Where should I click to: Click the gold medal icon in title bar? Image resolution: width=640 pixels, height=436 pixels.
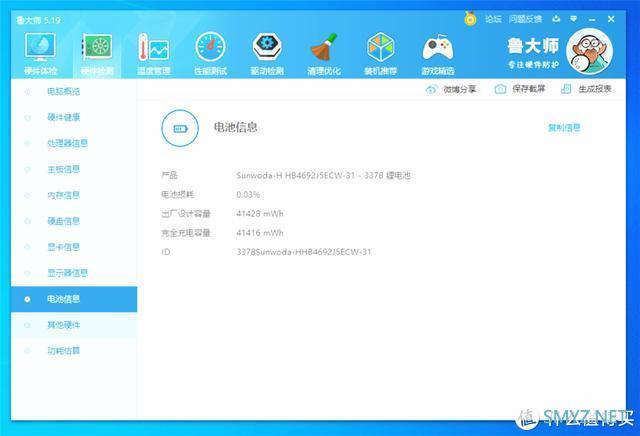470,19
